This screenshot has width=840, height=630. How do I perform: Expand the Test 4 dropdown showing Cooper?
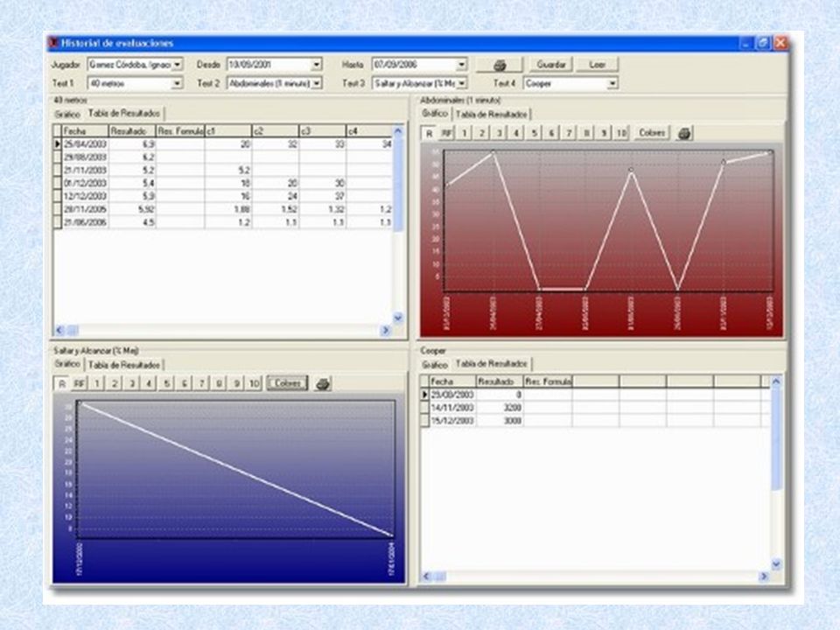pyautogui.click(x=612, y=84)
